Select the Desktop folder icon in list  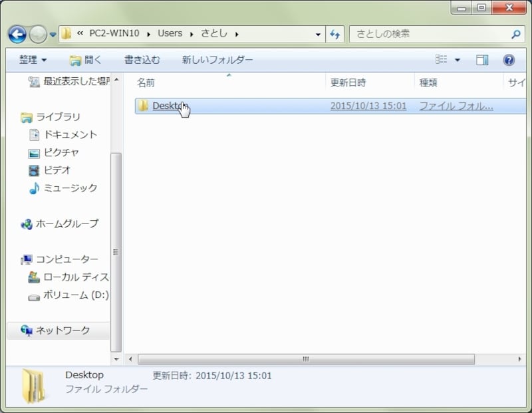pos(143,106)
